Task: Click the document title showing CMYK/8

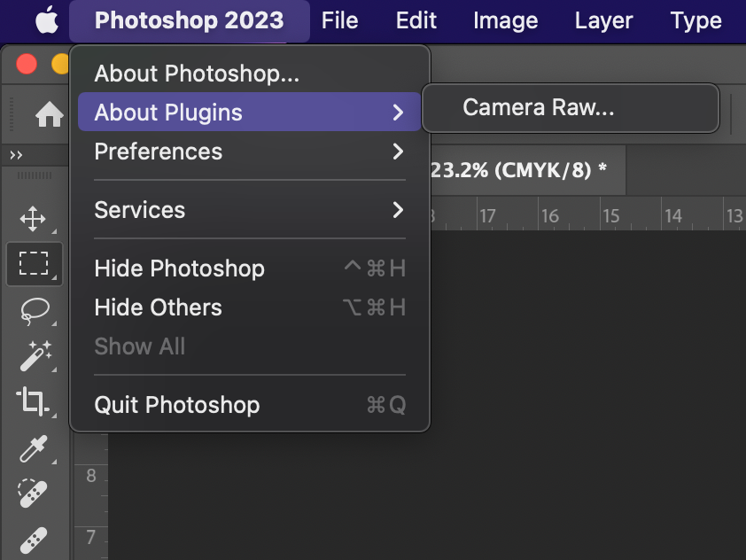Action: 523,170
